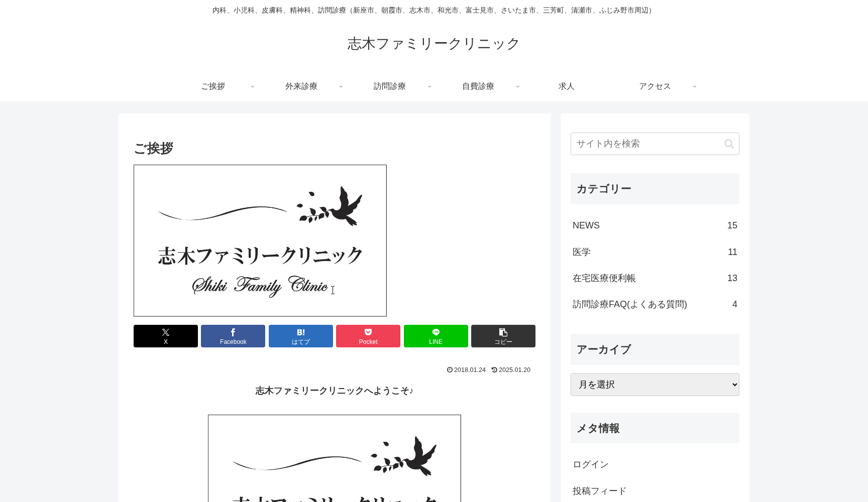
Task: Open the ご挨拶 navigation menu
Action: [x=212, y=86]
